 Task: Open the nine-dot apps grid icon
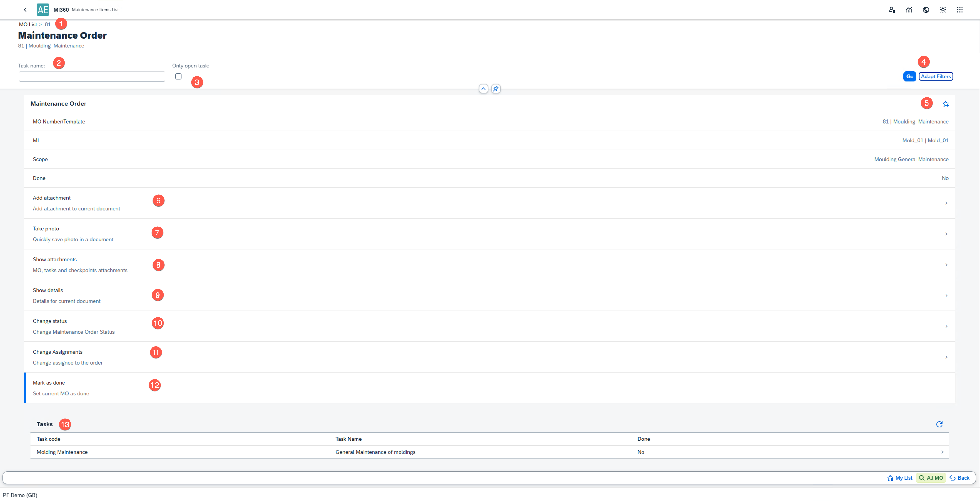(x=959, y=10)
